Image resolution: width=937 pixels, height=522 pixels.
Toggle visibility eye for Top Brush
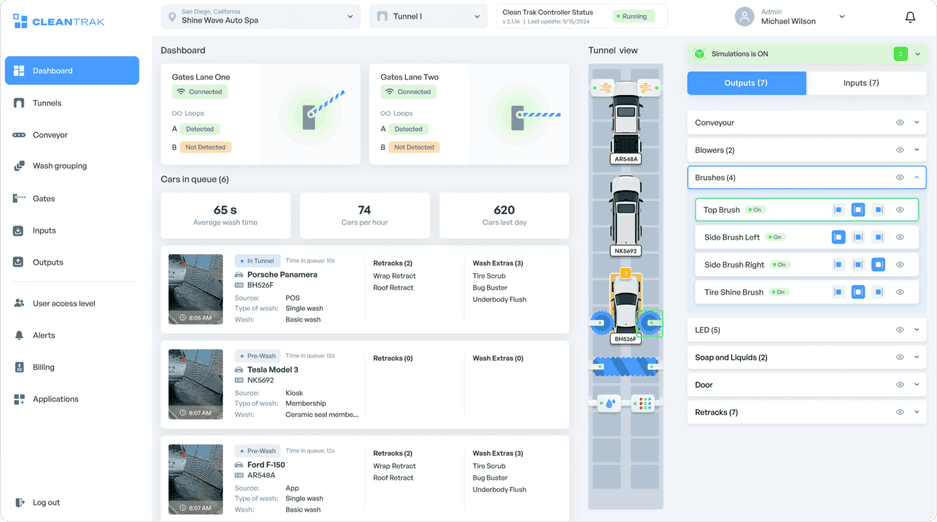tap(900, 210)
